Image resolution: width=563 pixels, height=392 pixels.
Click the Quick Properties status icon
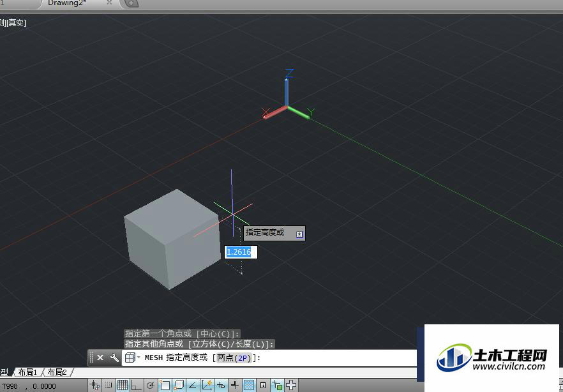click(x=263, y=385)
